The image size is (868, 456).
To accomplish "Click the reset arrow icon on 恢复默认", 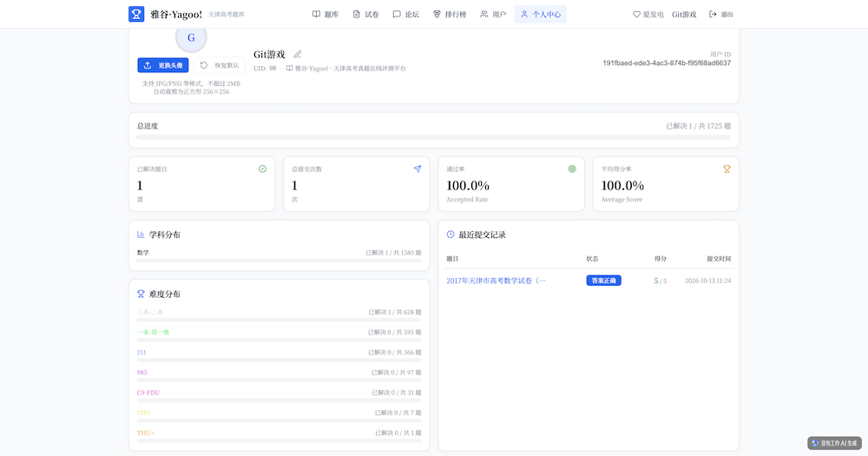I will click(204, 65).
